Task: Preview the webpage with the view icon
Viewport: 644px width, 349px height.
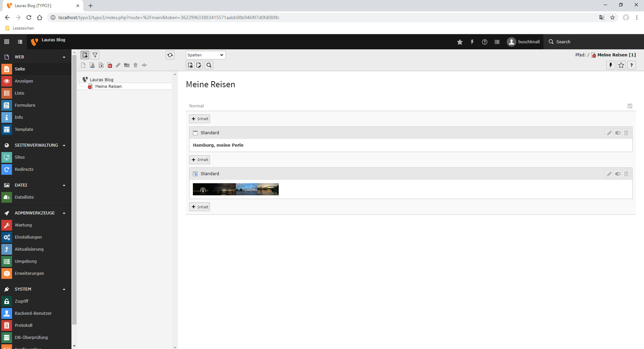Action: [x=190, y=65]
